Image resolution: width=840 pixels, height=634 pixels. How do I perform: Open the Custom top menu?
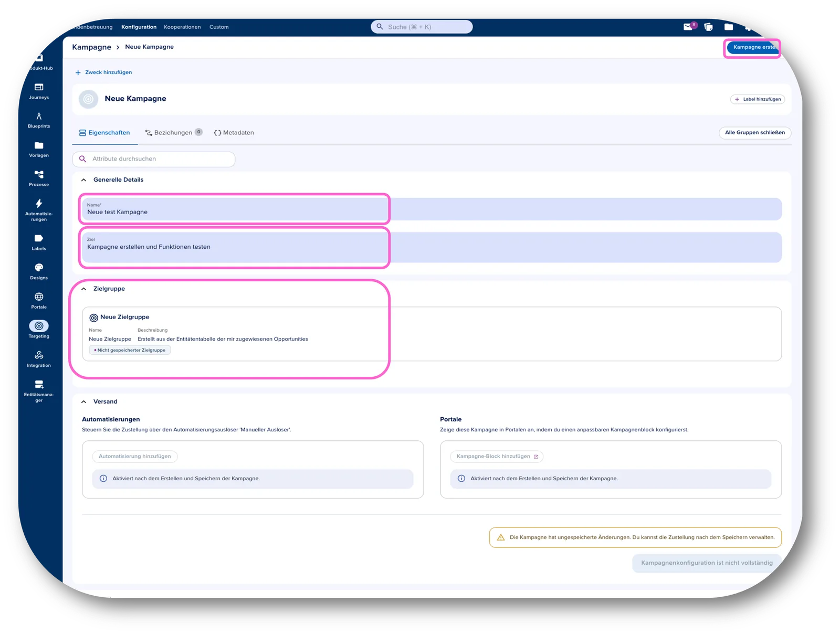(x=219, y=27)
